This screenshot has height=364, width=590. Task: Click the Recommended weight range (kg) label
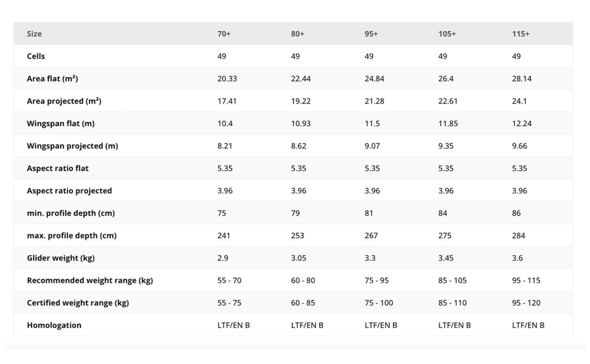click(90, 280)
